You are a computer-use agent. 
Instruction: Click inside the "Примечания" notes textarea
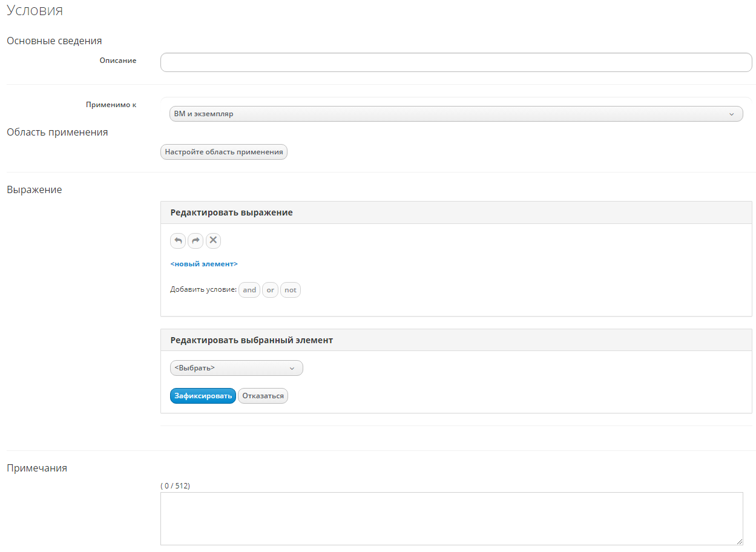point(451,518)
